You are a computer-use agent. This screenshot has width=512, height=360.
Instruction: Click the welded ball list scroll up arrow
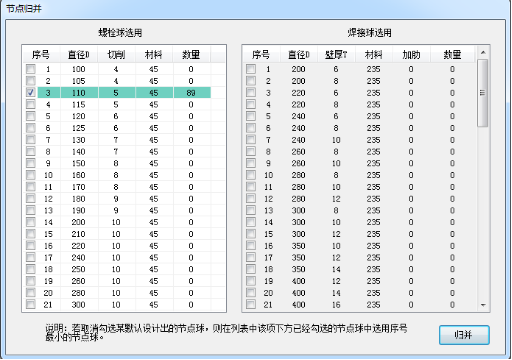point(483,53)
